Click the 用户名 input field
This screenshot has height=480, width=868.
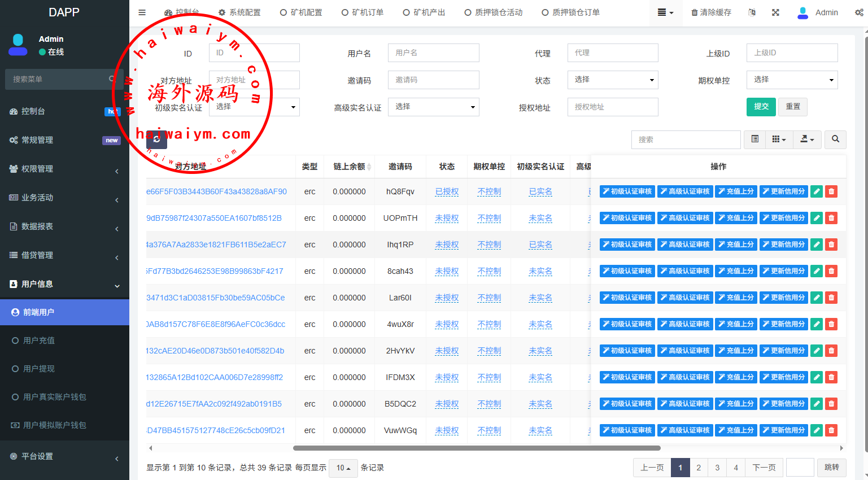433,53
